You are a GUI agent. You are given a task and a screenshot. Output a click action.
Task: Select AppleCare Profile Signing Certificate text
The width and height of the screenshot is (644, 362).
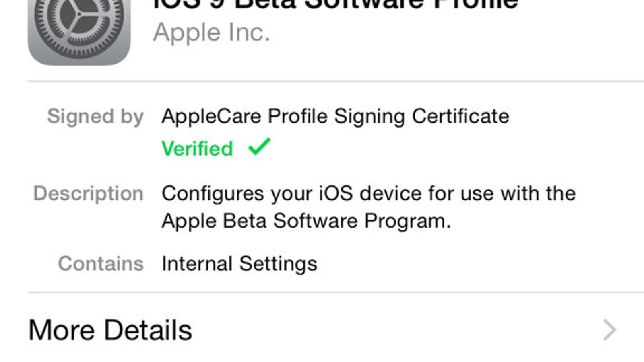(335, 116)
